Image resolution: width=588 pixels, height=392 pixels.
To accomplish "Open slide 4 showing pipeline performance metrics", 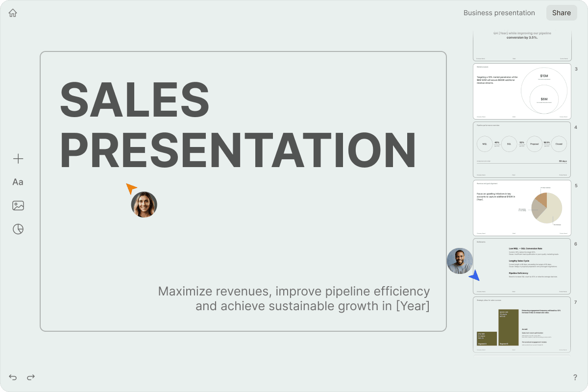I will (521, 149).
